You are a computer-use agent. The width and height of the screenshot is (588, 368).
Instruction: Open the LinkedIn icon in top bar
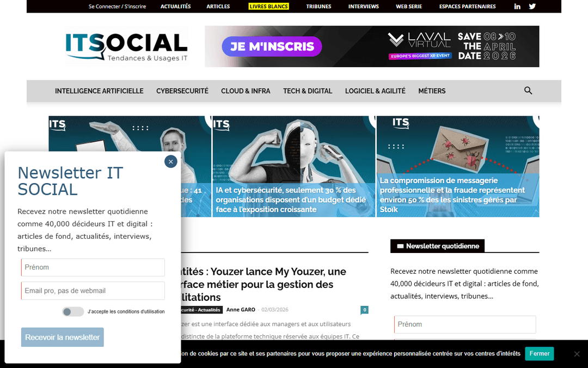click(517, 7)
